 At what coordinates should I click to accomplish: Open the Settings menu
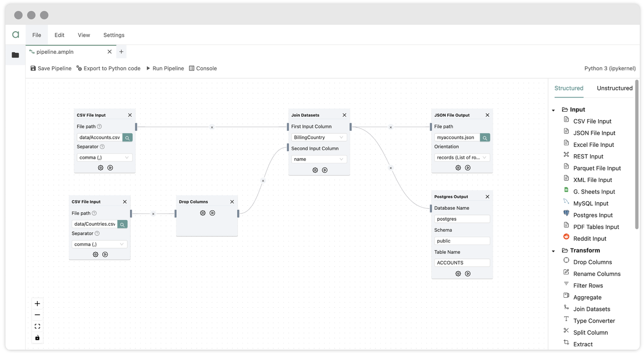(x=114, y=35)
